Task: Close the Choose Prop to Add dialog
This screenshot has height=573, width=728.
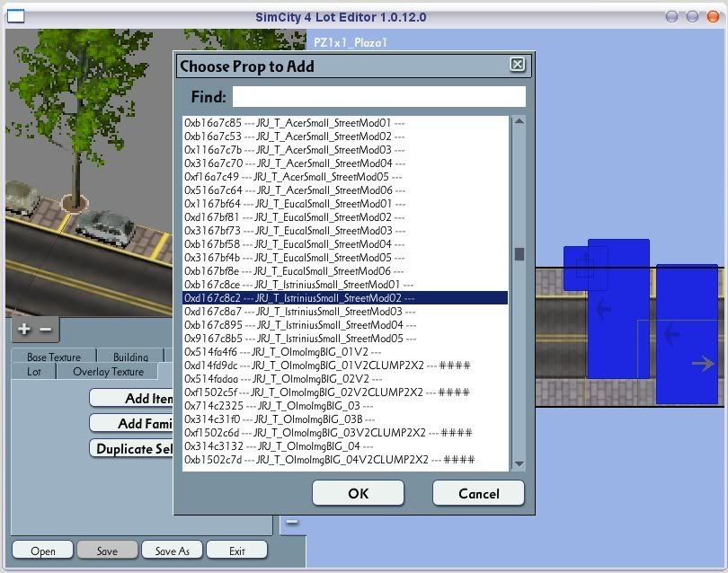Action: (x=517, y=64)
